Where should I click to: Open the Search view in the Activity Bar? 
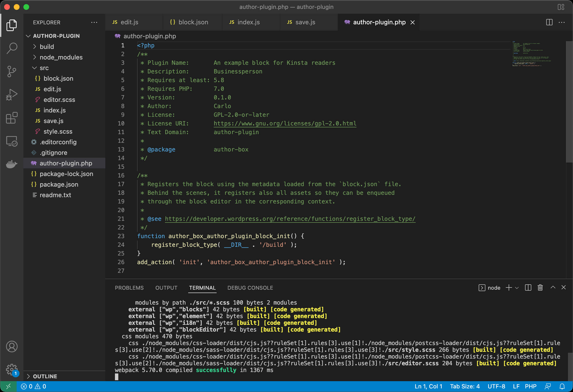(11, 48)
